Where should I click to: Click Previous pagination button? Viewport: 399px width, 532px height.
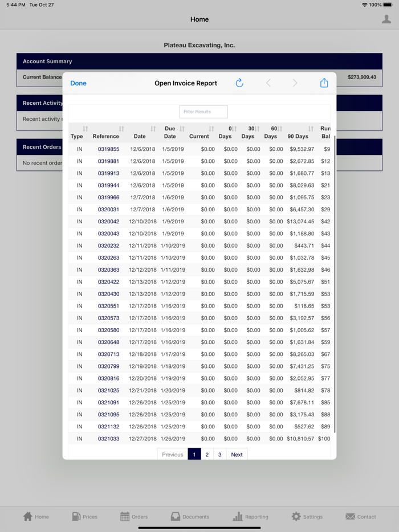172,455
